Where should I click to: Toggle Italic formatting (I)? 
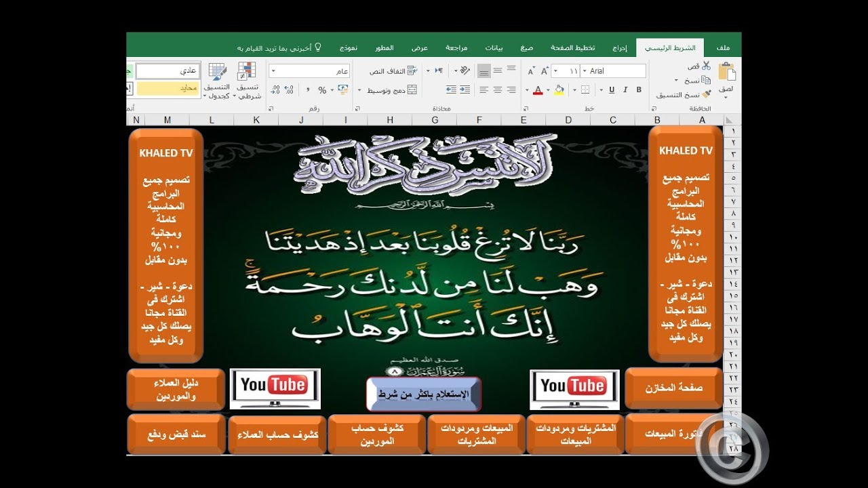[x=625, y=89]
